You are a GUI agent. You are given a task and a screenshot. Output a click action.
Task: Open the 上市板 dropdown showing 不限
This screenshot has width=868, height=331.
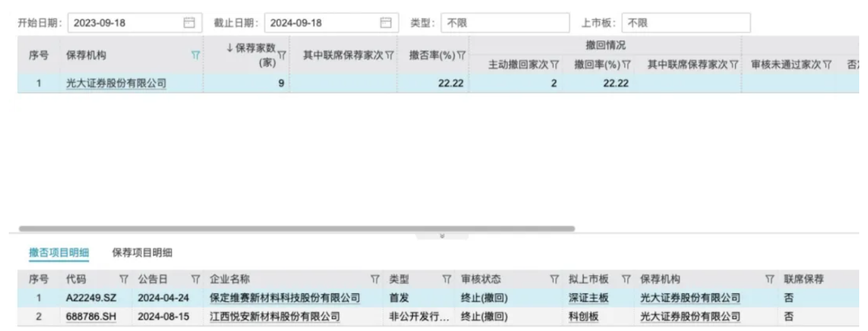tap(686, 23)
